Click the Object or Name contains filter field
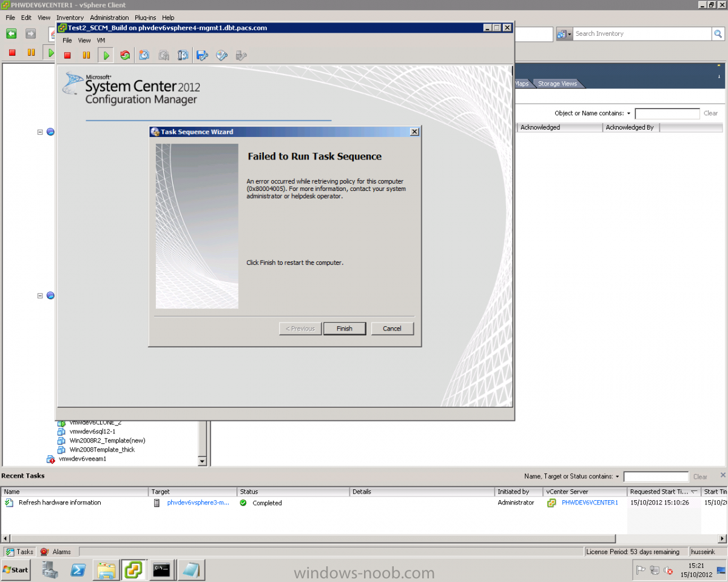The image size is (728, 582). pos(667,113)
